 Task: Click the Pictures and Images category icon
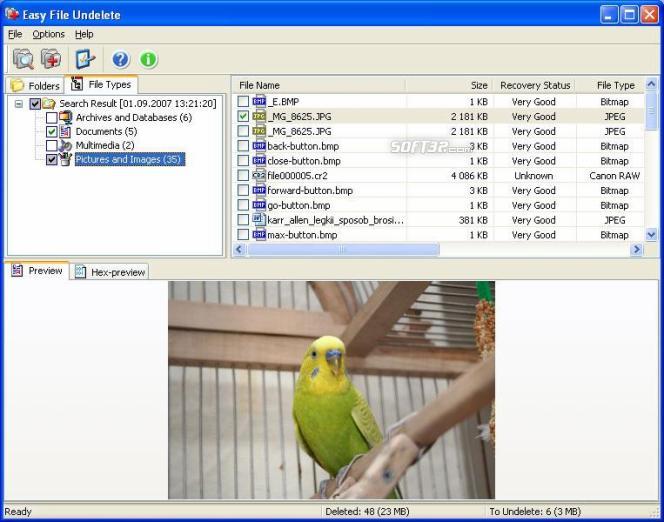[x=65, y=159]
